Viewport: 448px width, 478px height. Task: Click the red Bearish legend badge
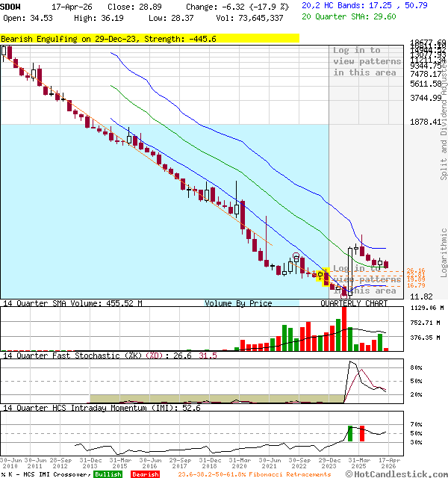(x=145, y=474)
